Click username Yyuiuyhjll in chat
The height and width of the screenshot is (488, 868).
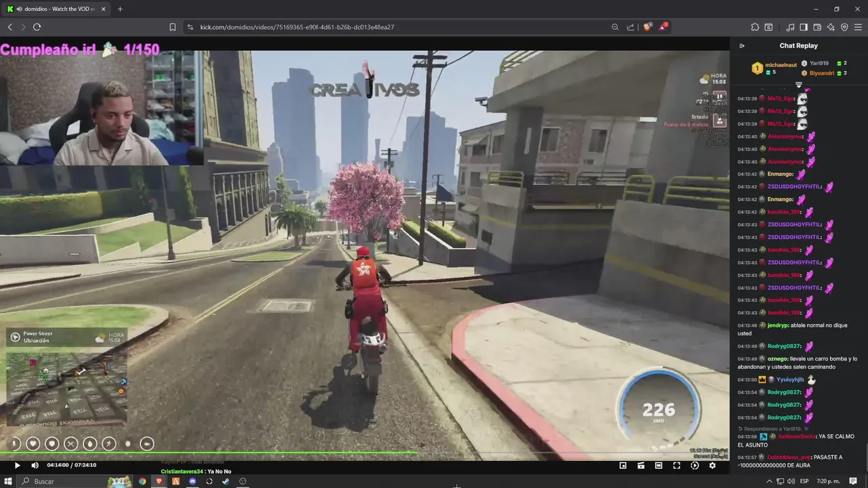[x=790, y=380]
